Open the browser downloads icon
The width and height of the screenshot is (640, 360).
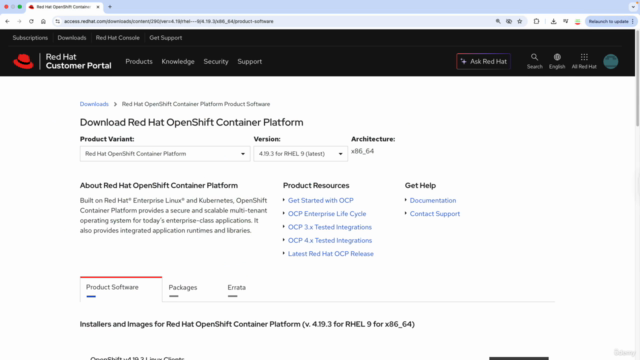pyautogui.click(x=553, y=21)
